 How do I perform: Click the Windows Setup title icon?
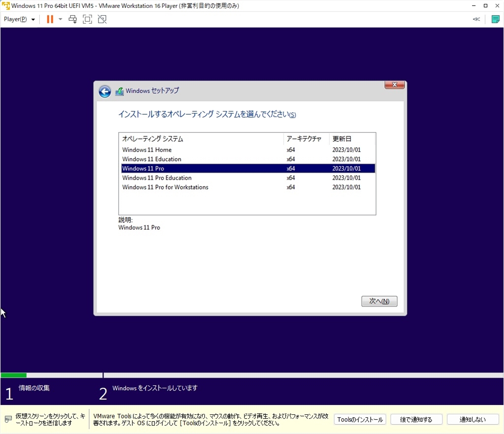point(120,91)
